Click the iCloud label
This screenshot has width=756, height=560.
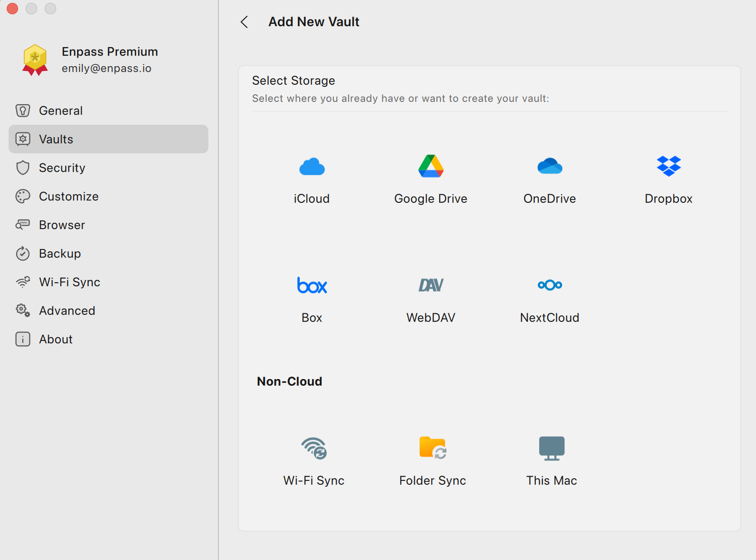(312, 199)
